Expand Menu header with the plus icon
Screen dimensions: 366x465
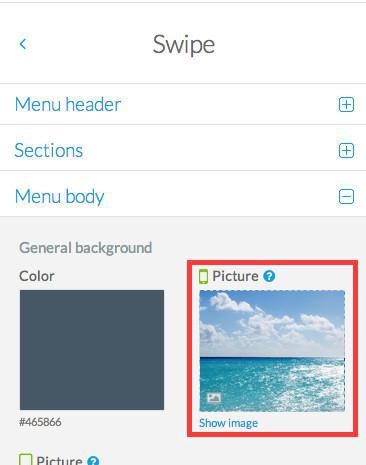[x=346, y=105]
